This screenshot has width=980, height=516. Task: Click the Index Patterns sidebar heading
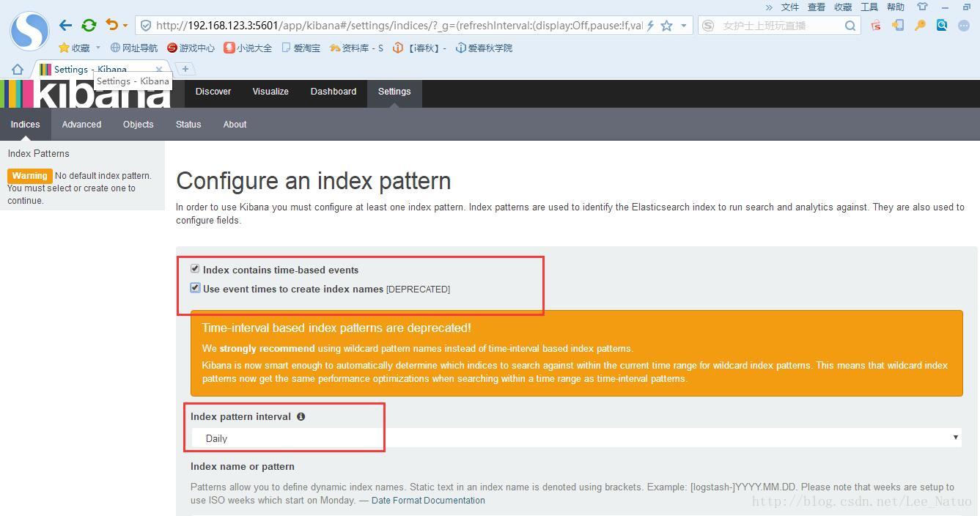pyautogui.click(x=39, y=154)
